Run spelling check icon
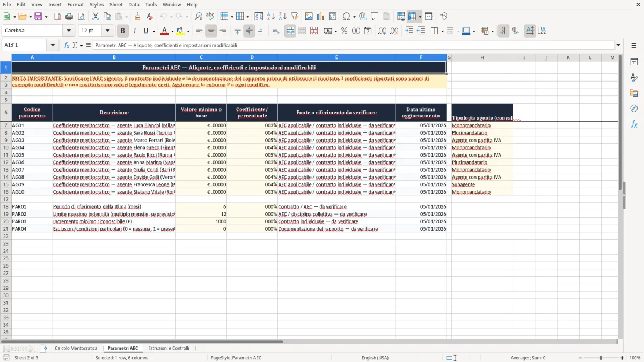644x362 pixels. click(x=210, y=17)
